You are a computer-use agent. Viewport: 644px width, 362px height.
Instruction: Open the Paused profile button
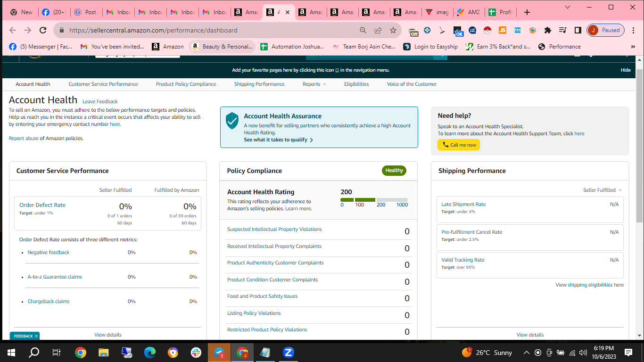point(606,30)
